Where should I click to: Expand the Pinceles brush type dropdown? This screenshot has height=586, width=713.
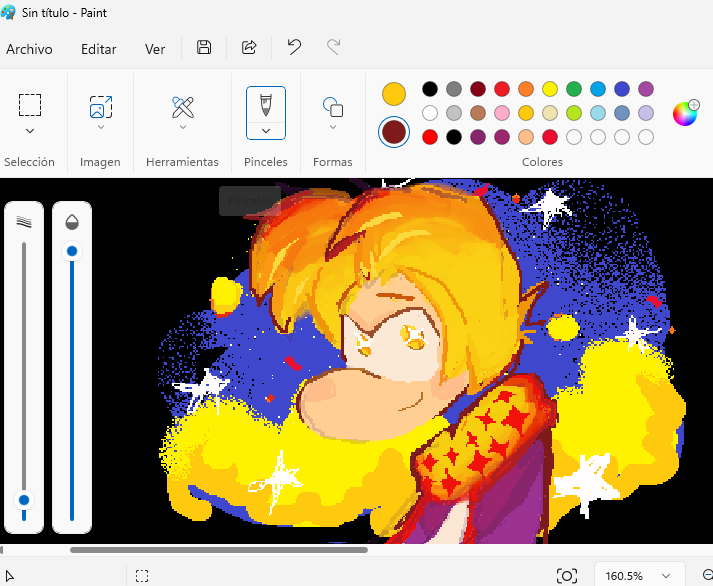(266, 131)
